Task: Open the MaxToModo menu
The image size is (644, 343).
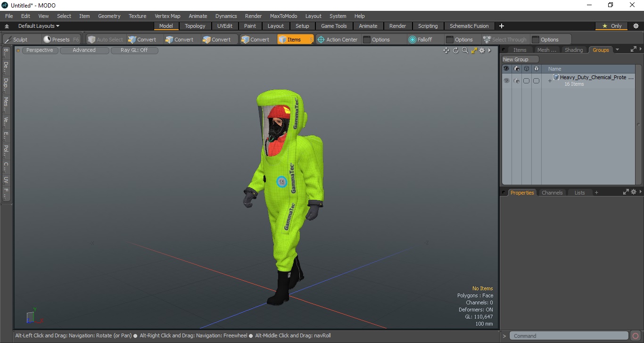Action: [x=283, y=16]
